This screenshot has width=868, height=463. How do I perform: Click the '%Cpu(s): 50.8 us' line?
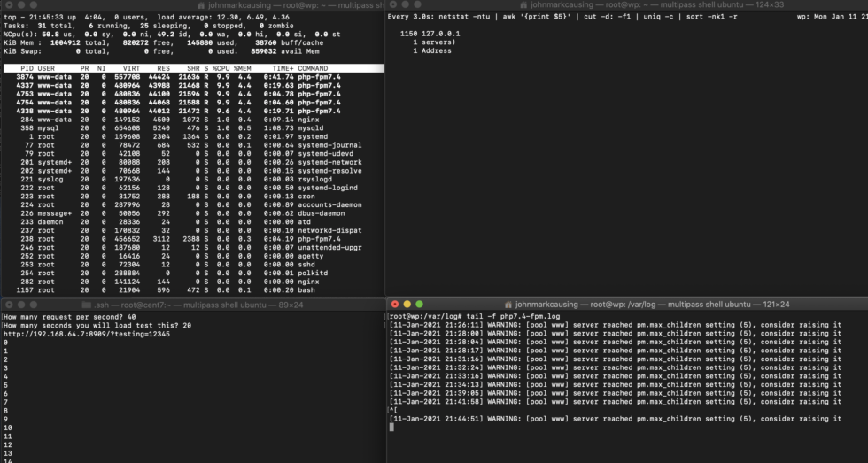pos(172,35)
